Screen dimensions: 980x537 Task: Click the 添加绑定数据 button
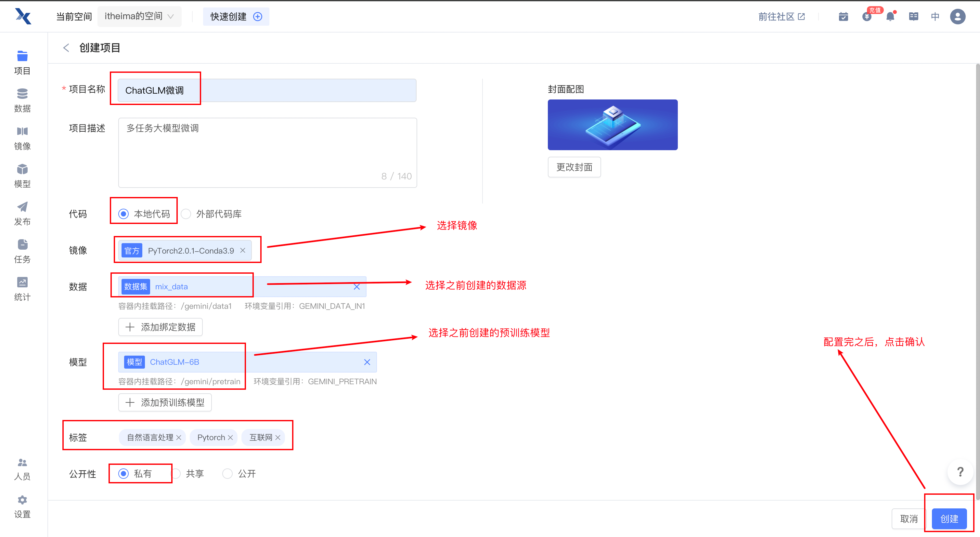point(160,327)
